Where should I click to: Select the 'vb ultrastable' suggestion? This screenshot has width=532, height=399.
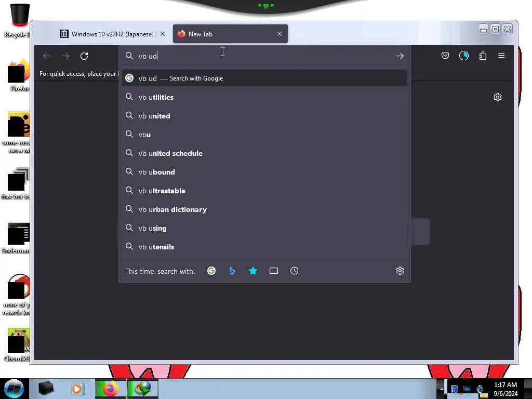[x=264, y=191]
